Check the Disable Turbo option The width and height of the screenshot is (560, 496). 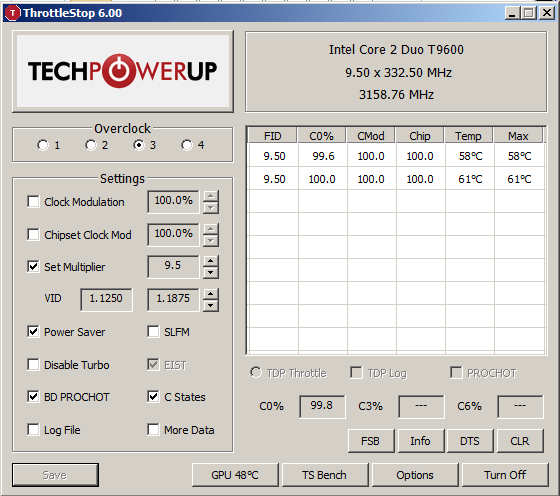pos(33,365)
